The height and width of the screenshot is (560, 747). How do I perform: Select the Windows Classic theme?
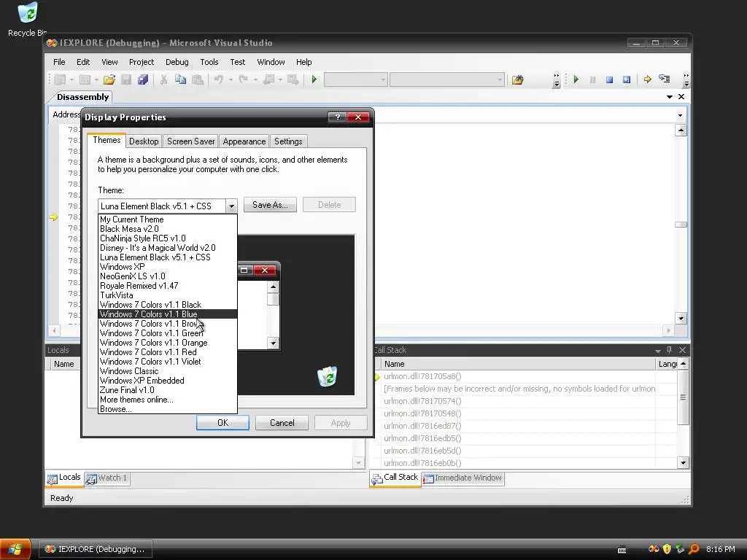click(167, 371)
